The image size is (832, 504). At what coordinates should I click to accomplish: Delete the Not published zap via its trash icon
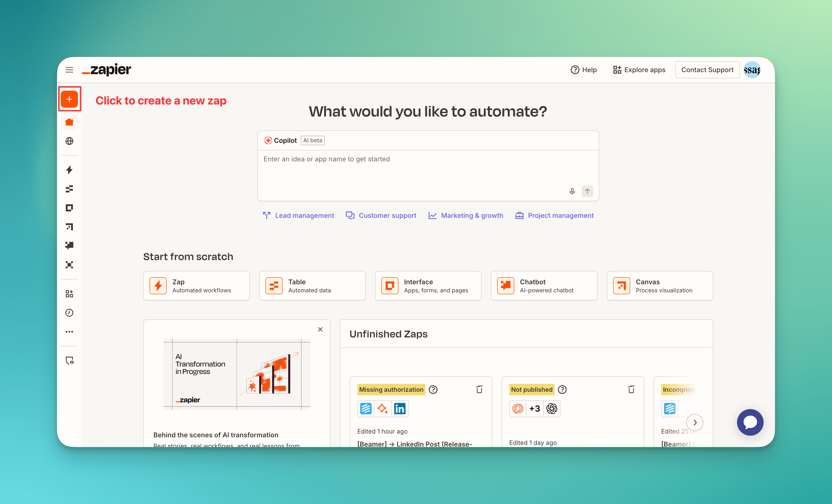coord(631,389)
